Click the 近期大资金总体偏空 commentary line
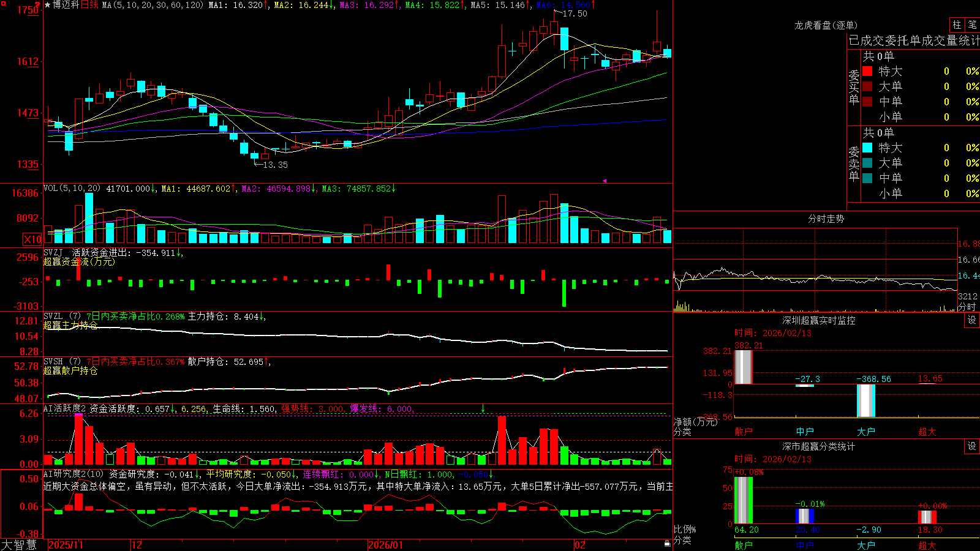This screenshot has width=980, height=551. click(358, 486)
